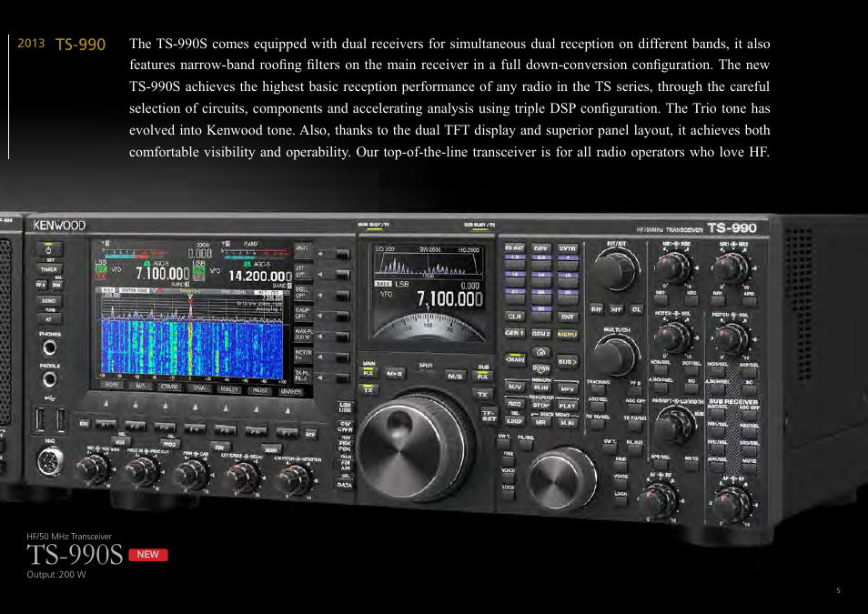The width and height of the screenshot is (868, 614).
Task: Click the USB symbol above the ports
Action: [x=50, y=398]
